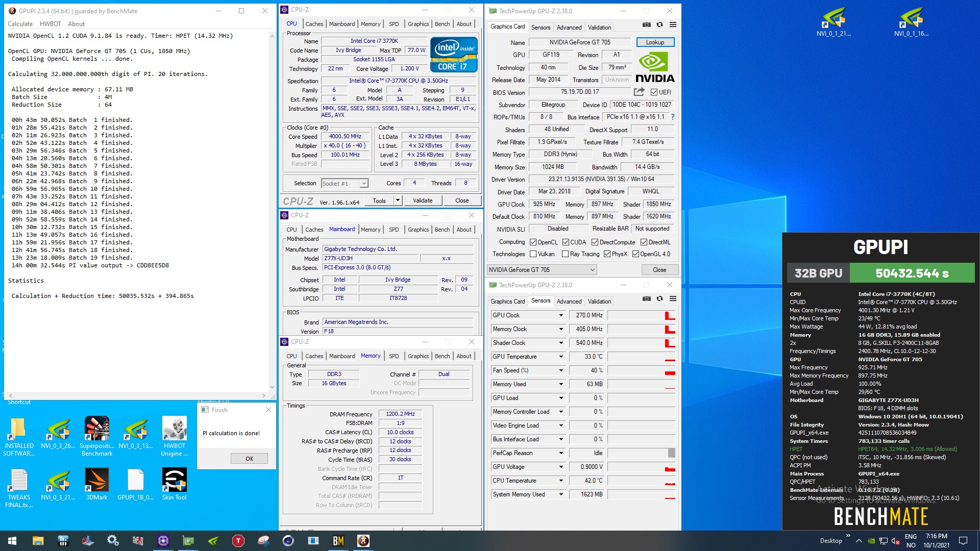Click Close button in GPU-Z Graphics Card window
Image resolution: width=980 pixels, height=551 pixels.
coord(659,270)
